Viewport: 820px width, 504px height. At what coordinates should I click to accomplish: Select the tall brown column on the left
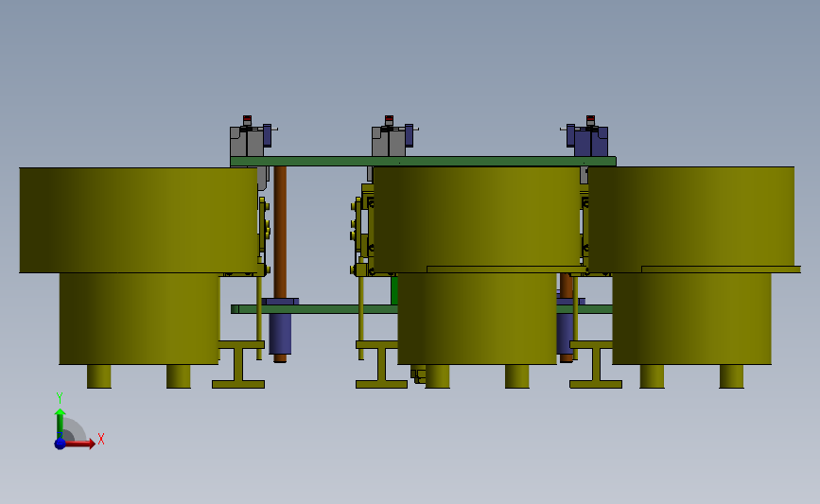[x=280, y=232]
